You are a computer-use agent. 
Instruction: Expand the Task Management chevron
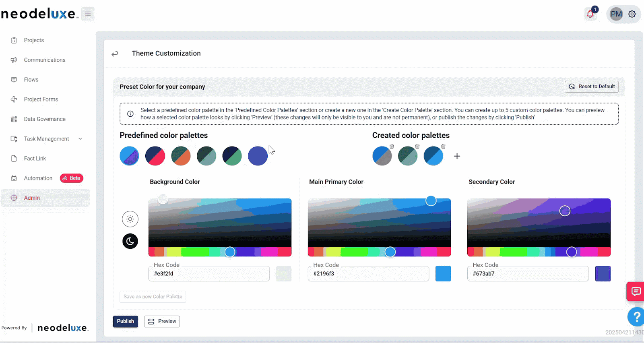coord(80,139)
